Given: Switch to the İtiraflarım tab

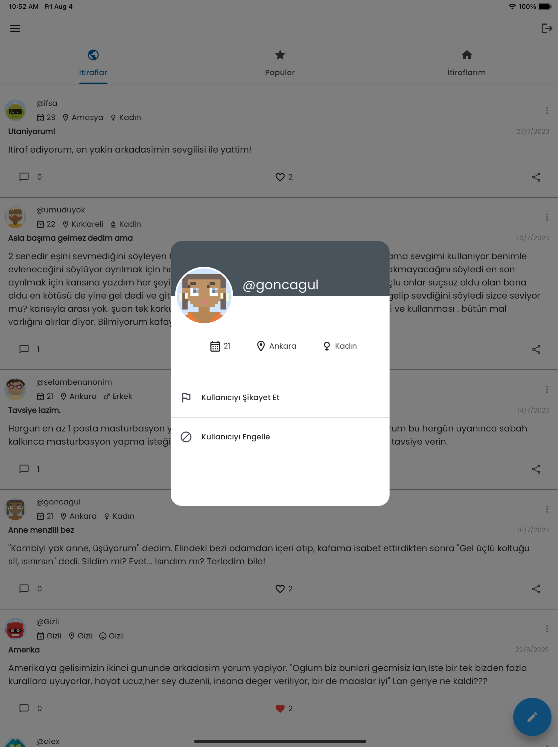Looking at the screenshot, I should coord(466,63).
